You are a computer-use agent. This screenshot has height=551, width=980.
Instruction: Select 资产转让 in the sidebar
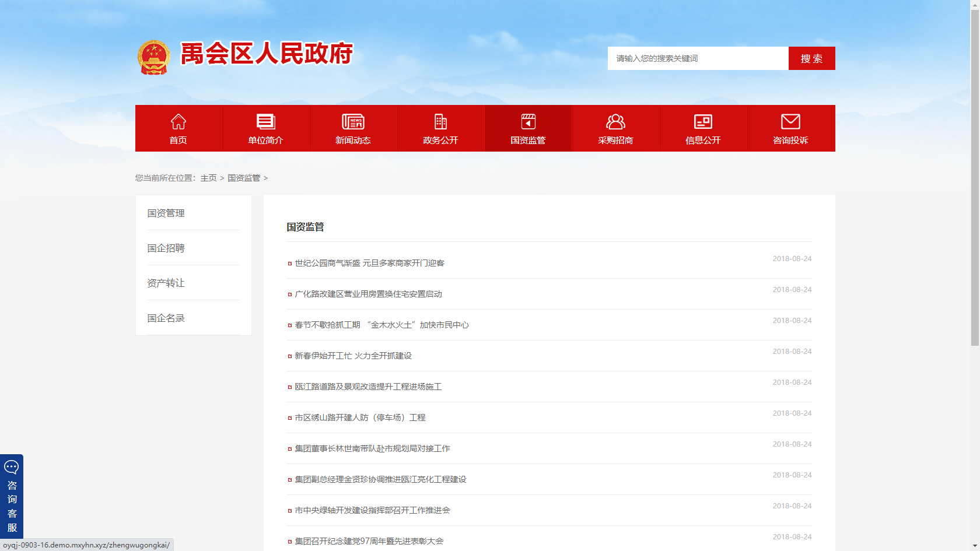[x=166, y=283]
